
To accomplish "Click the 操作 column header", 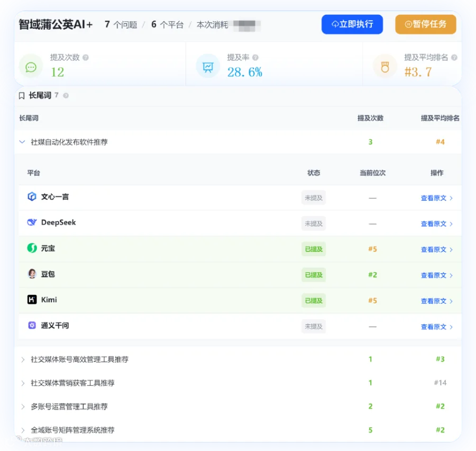I will (437, 173).
